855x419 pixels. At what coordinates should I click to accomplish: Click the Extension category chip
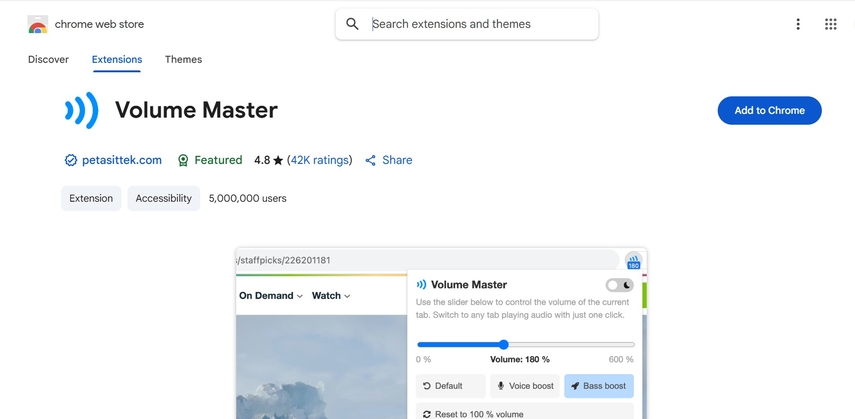pos(91,199)
